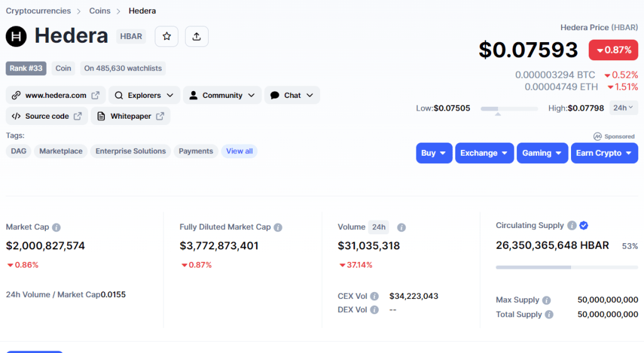Open the 24h price range dropdown
Image resolution: width=644 pixels, height=353 pixels.
623,108
